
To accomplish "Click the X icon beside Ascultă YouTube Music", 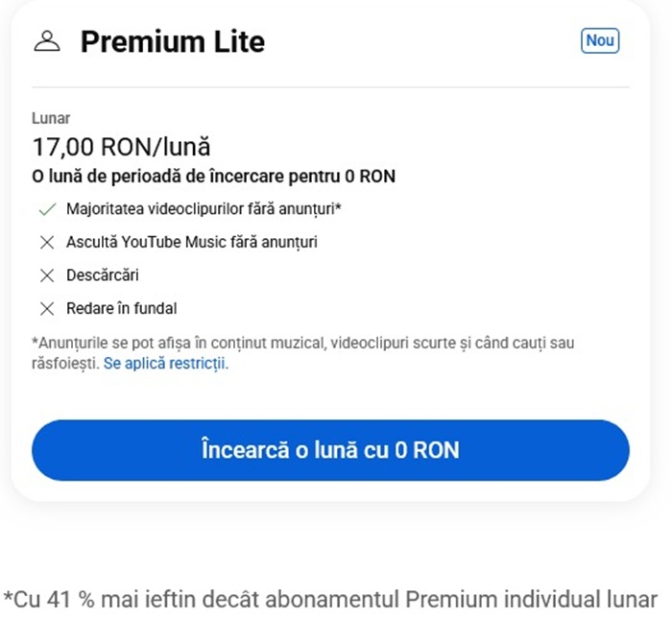I will point(46,243).
